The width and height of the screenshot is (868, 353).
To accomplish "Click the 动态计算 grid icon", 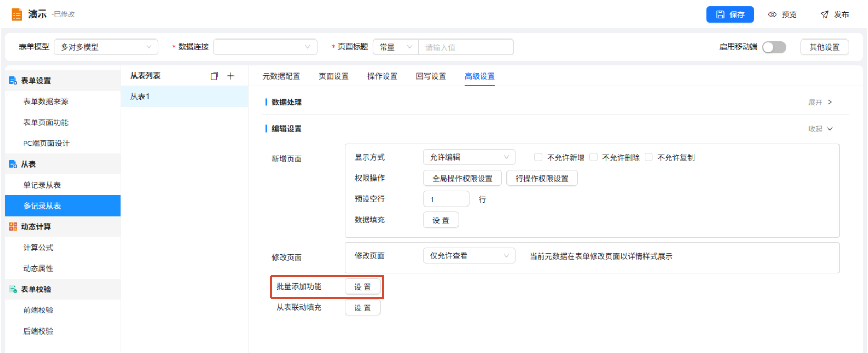I will (x=13, y=227).
